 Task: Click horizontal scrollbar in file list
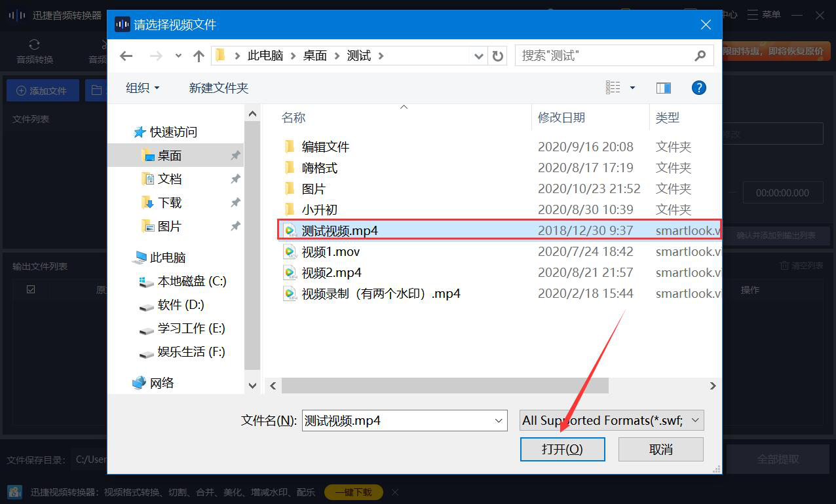click(x=445, y=386)
